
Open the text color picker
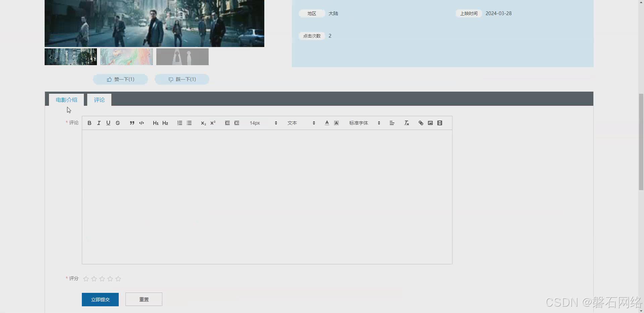[327, 123]
